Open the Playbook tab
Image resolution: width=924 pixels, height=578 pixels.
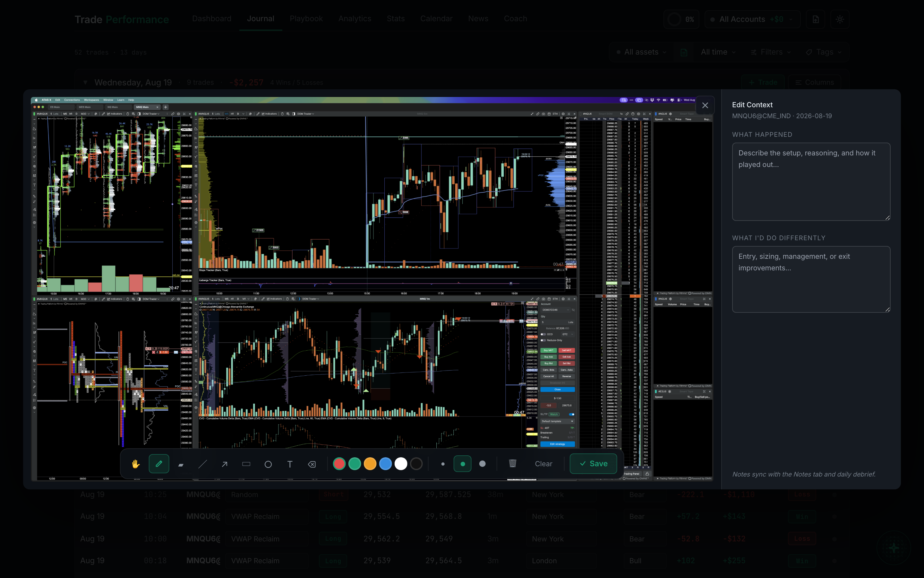pos(306,19)
